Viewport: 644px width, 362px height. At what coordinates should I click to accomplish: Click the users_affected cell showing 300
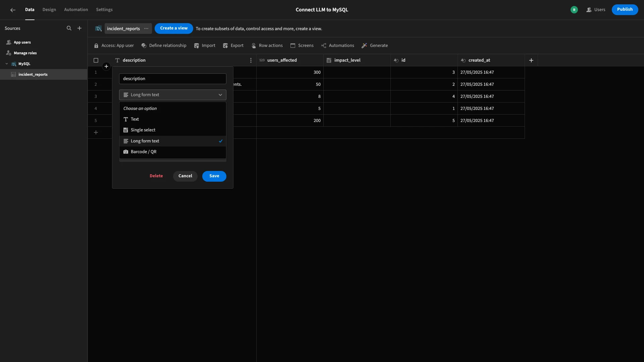coord(290,72)
